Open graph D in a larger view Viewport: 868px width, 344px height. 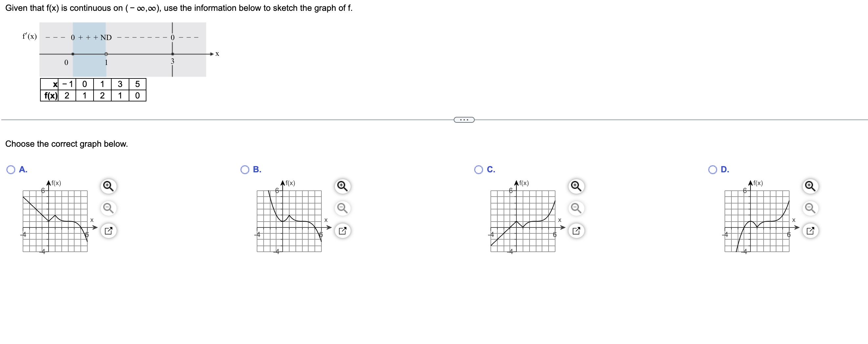point(810,231)
